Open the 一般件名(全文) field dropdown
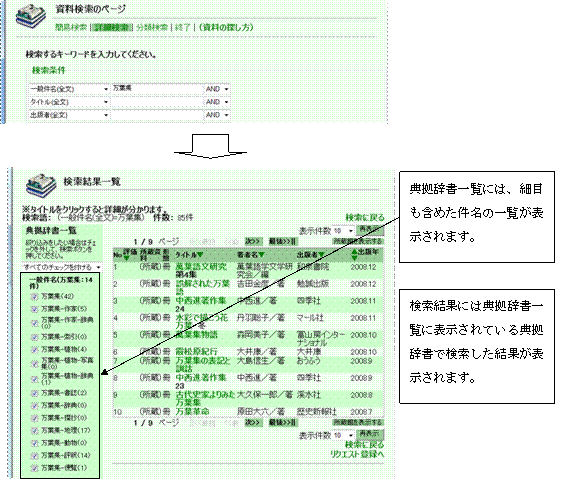Image resolution: width=567 pixels, height=489 pixels. coord(69,89)
